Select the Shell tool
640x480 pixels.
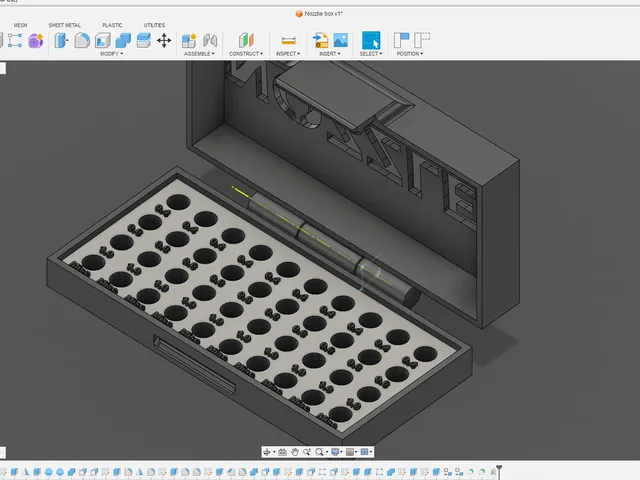click(x=102, y=40)
